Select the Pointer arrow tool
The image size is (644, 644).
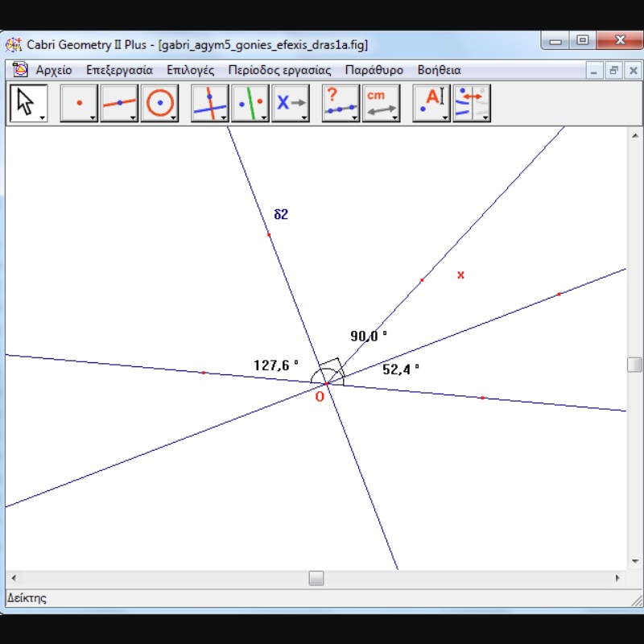(28, 103)
